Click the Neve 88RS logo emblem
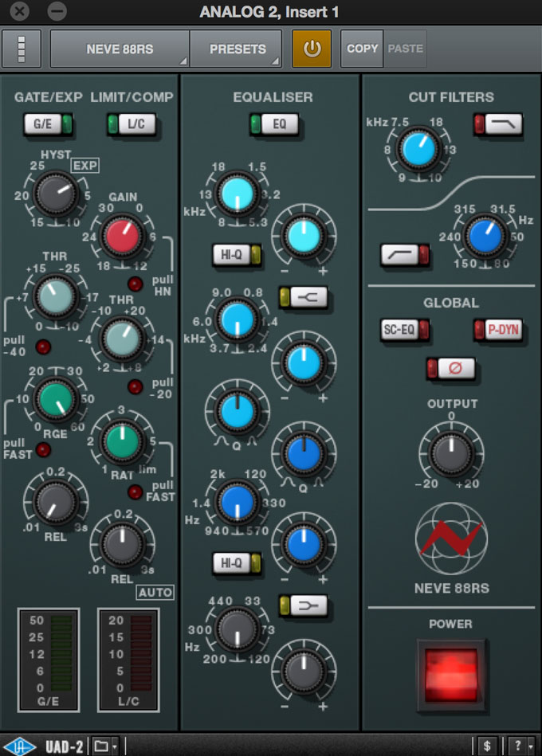The height and width of the screenshot is (756, 542). point(451,538)
